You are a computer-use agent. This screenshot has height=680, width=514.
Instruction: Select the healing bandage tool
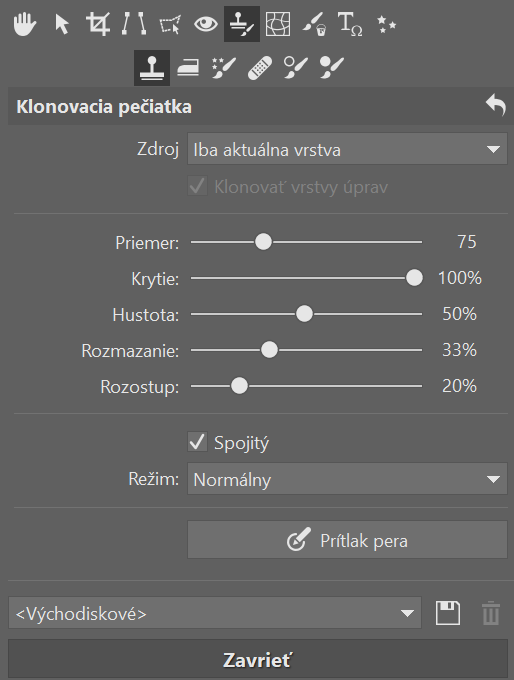point(260,68)
